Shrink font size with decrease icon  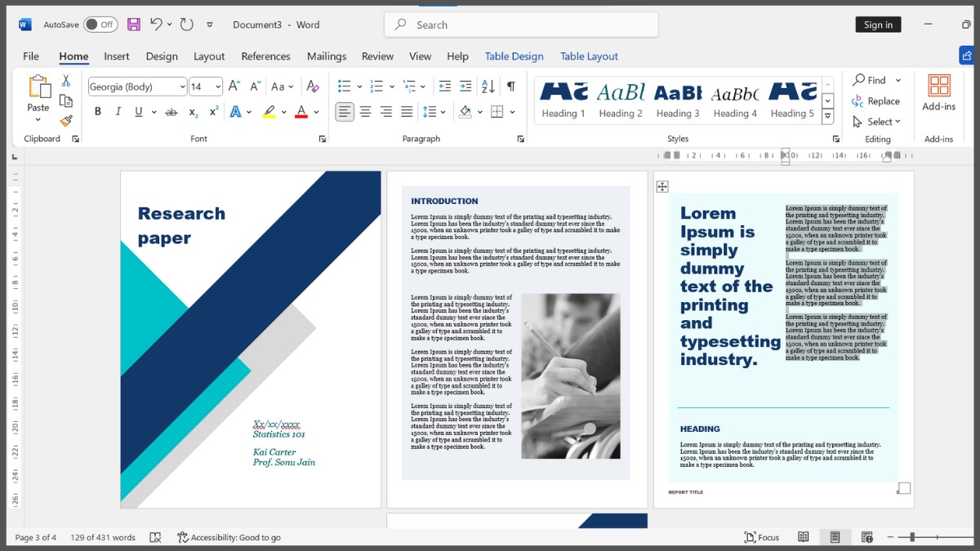[x=256, y=87]
